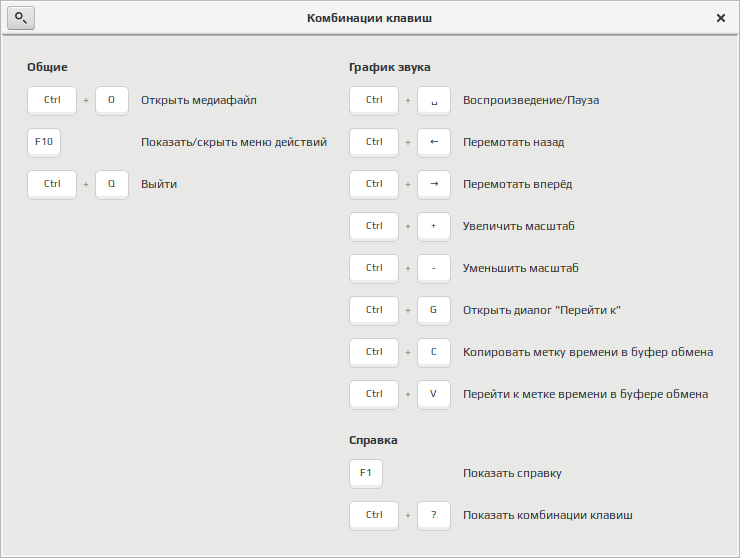Click the 'Увеличить масштаб' label
Image resolution: width=740 pixels, height=558 pixels.
(x=519, y=226)
